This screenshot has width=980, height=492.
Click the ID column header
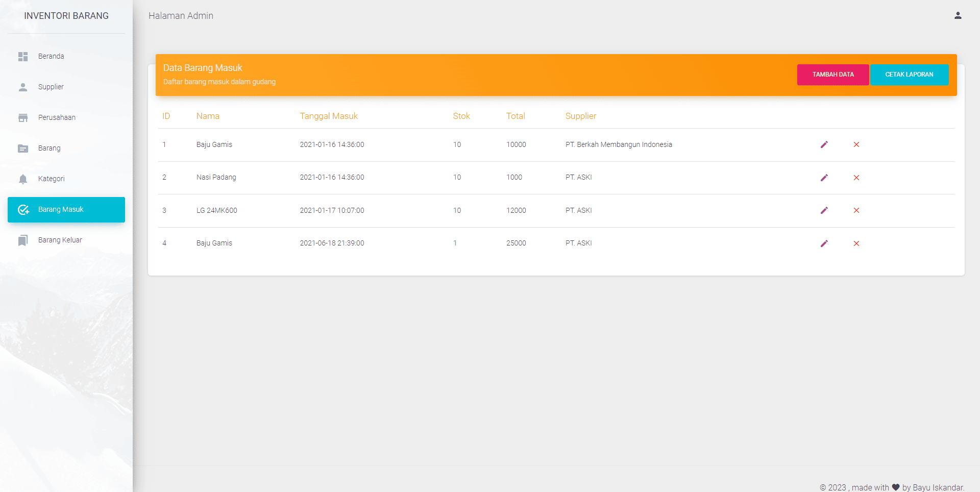pos(166,116)
